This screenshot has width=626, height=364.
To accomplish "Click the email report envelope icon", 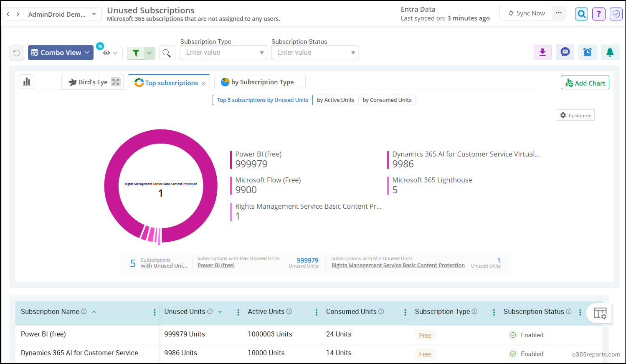I will (x=565, y=52).
